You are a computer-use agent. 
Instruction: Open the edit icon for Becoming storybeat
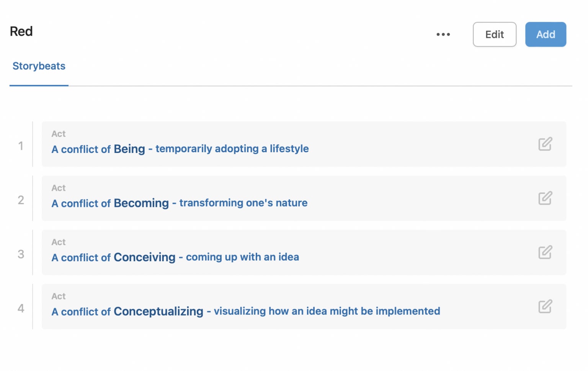click(x=545, y=198)
